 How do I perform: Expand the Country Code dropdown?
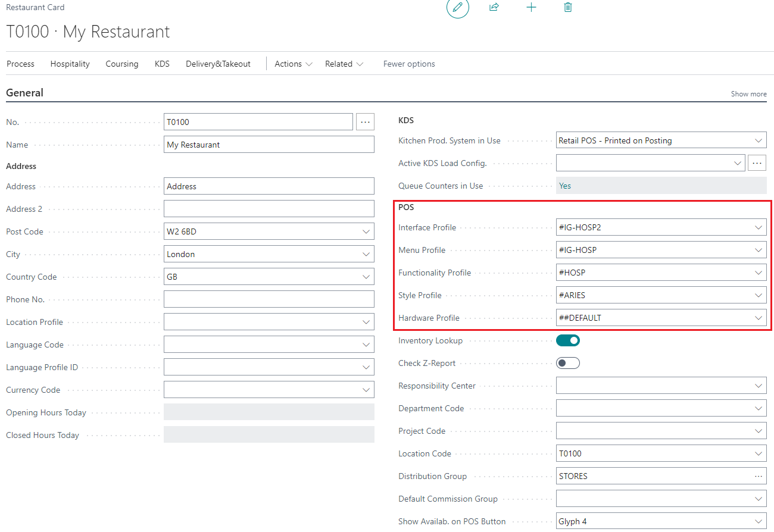(366, 277)
